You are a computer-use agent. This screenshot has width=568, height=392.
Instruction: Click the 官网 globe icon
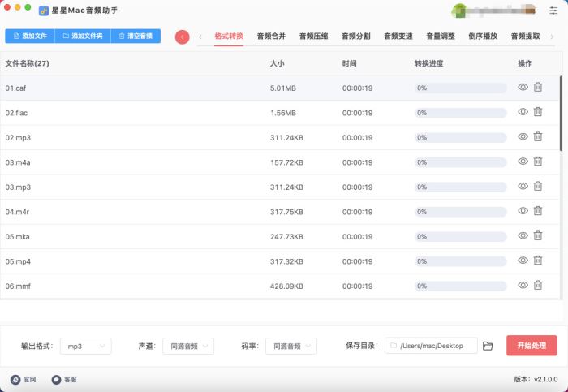15,379
